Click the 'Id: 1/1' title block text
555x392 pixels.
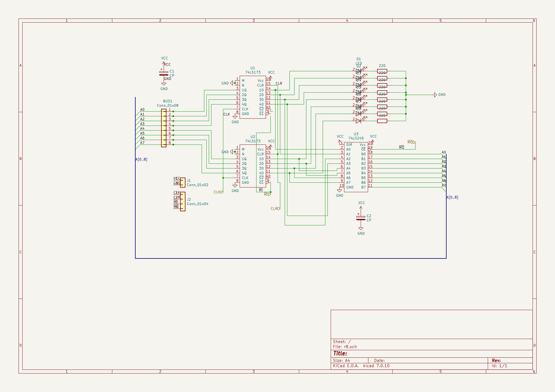coord(499,366)
